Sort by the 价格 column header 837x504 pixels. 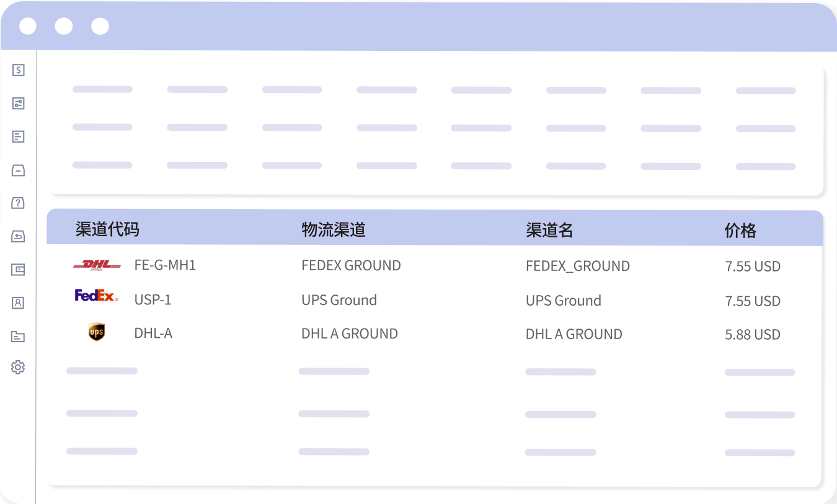pos(740,231)
